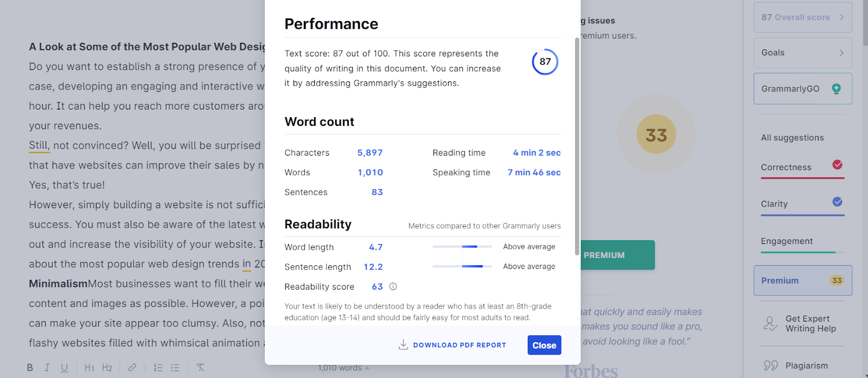Click the Correctness red check icon
The image size is (868, 378).
click(838, 164)
